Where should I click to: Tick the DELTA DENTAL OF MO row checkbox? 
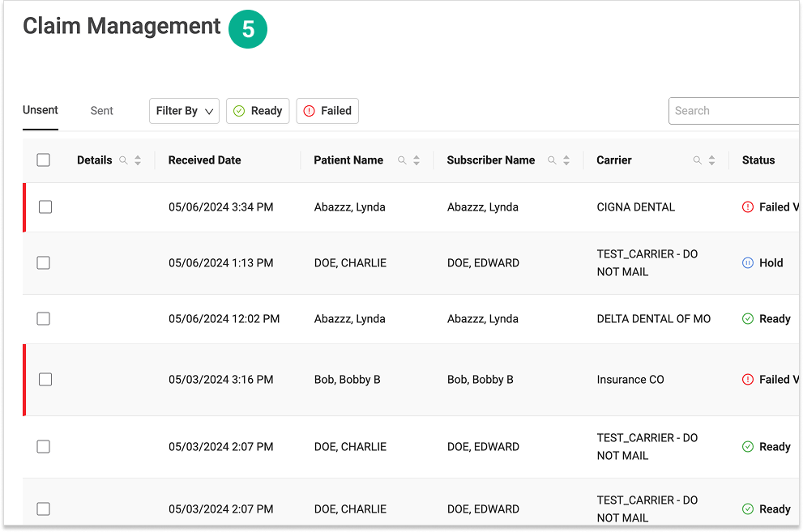click(x=44, y=319)
